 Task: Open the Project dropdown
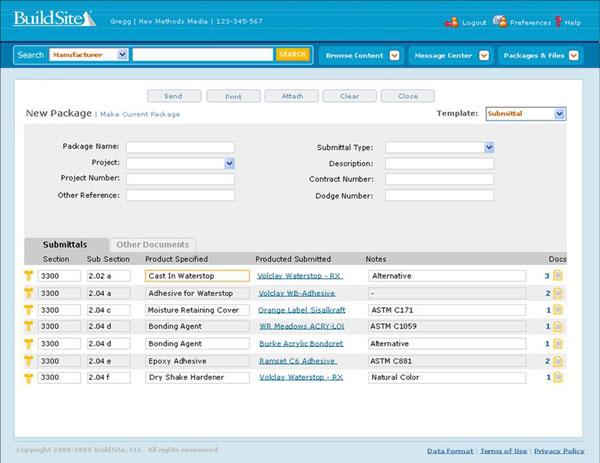pyautogui.click(x=180, y=163)
